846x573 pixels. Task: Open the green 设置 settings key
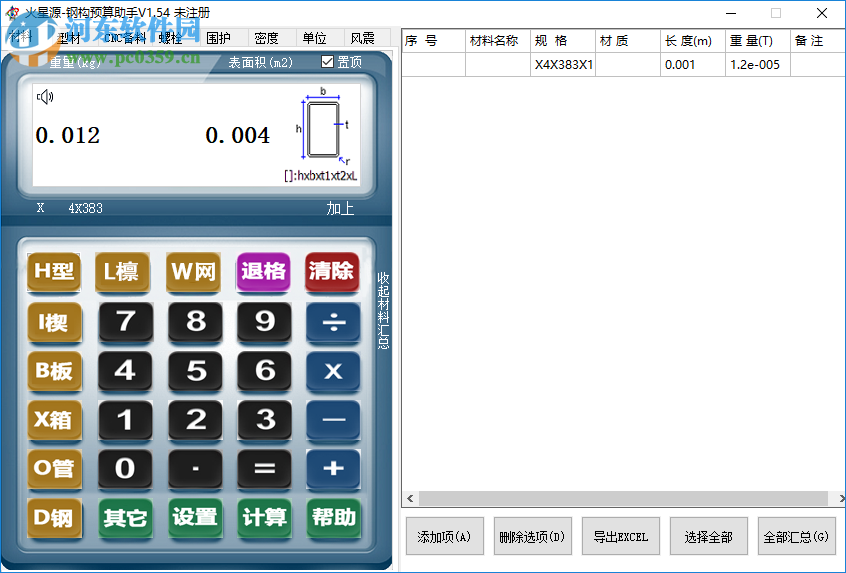point(195,518)
